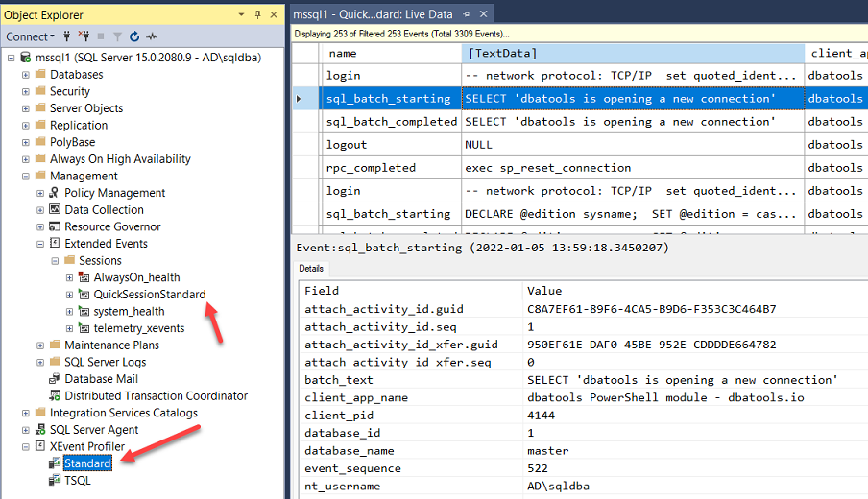Viewport: 868px width, 499px height.
Task: Select the rpc_completed event row
Action: [580, 168]
